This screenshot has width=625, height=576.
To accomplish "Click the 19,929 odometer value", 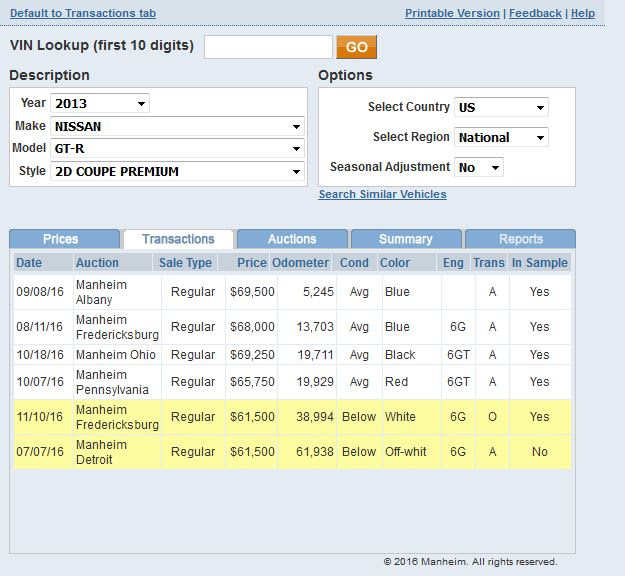I will (315, 382).
